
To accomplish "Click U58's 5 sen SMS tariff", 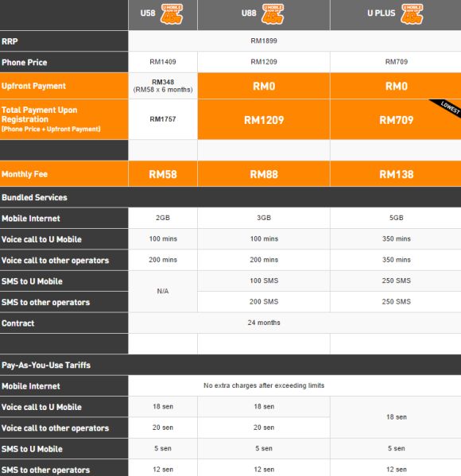I will 163,448.
